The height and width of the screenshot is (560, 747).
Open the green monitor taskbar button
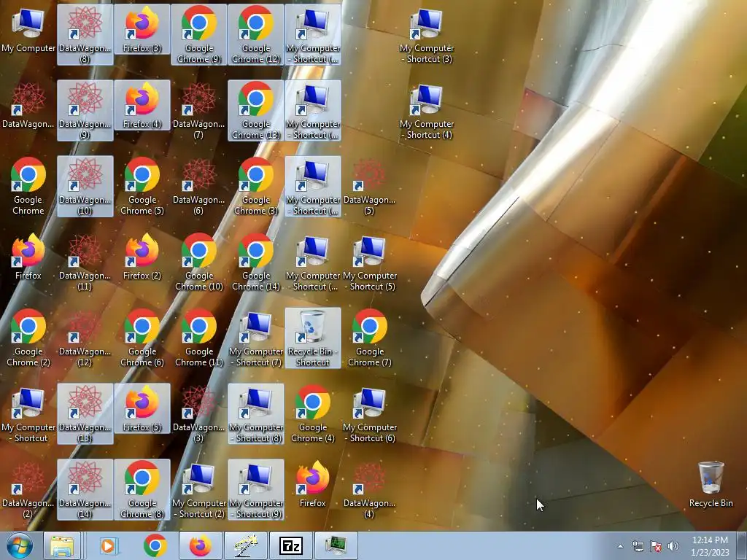click(336, 545)
